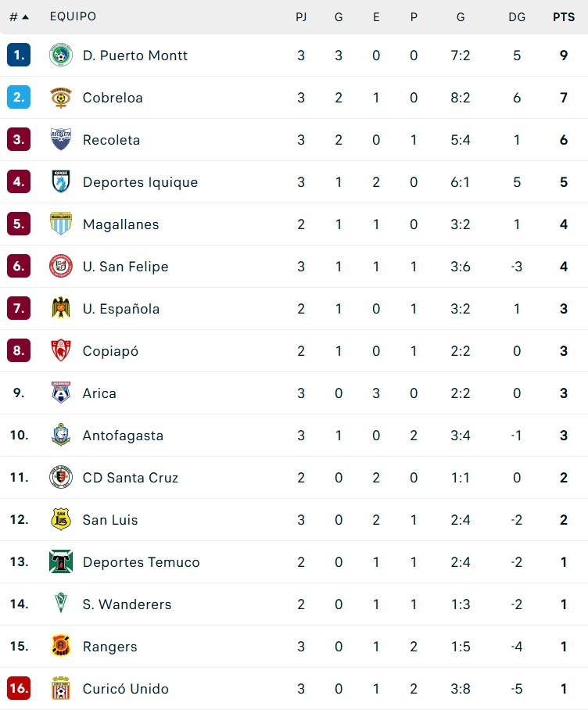Viewport: 588px width, 710px height.
Task: Click the red position 16 badge
Action: [x=19, y=689]
